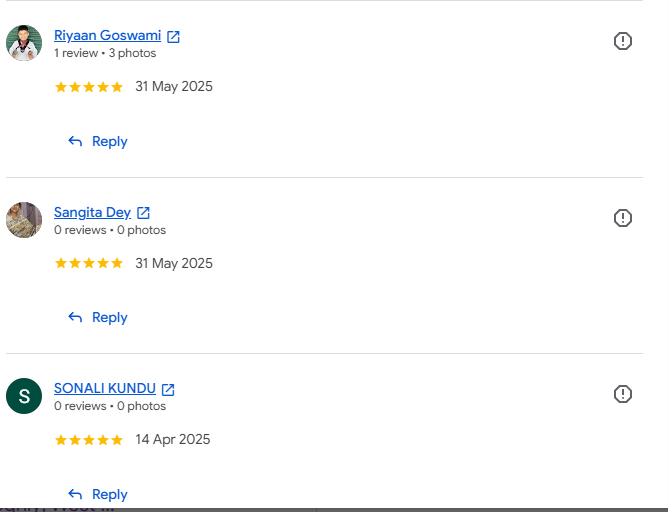Open Riyaan Goswami reviewer name link
Screen dimensions: 668x512
(x=107, y=35)
